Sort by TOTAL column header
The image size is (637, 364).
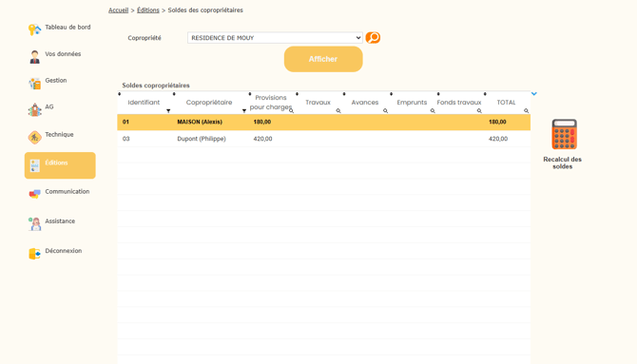click(x=506, y=103)
